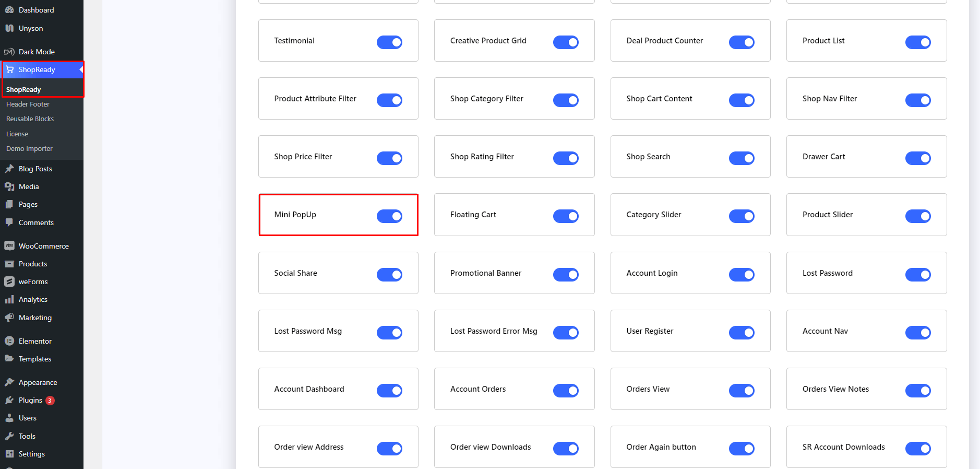Screen dimensions: 980x469
Task: Toggle the Drawer Cart widget off
Action: point(918,158)
